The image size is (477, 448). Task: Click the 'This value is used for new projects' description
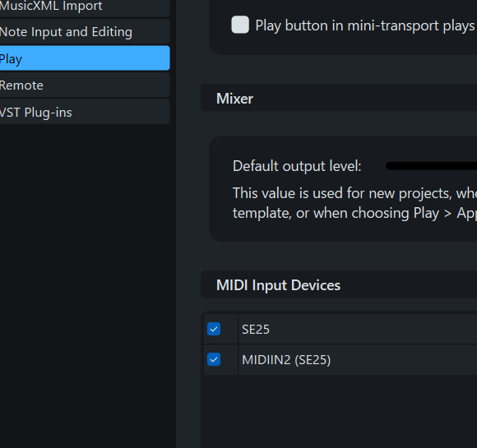354,193
